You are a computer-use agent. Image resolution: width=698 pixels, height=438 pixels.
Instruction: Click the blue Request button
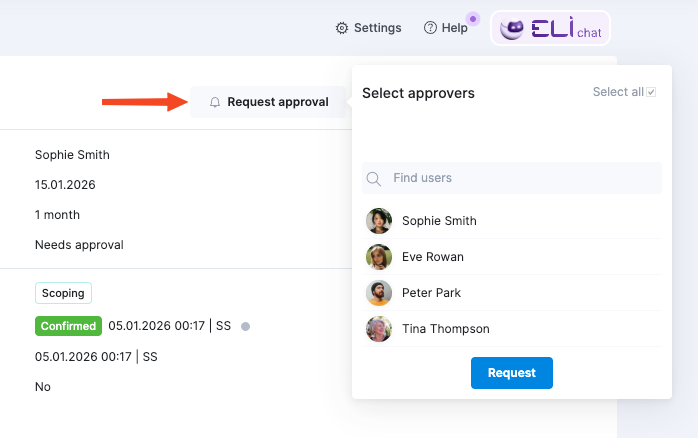point(512,373)
